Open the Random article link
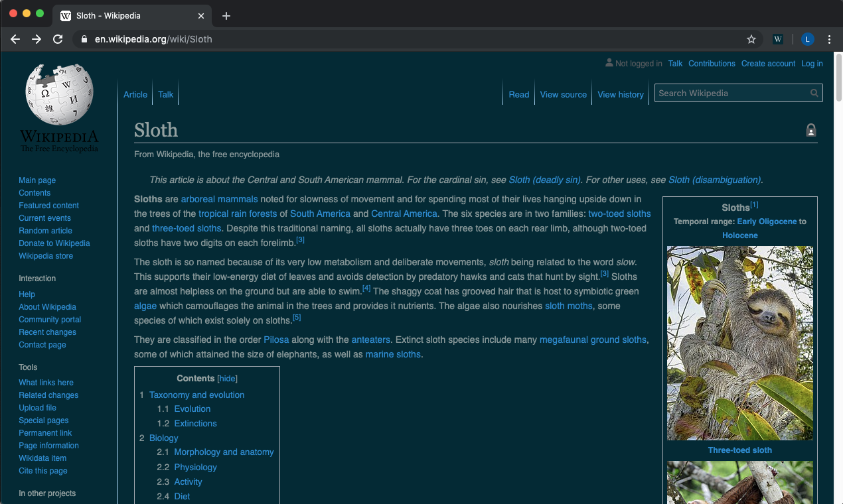Screen dimensions: 843x504 tap(45, 230)
